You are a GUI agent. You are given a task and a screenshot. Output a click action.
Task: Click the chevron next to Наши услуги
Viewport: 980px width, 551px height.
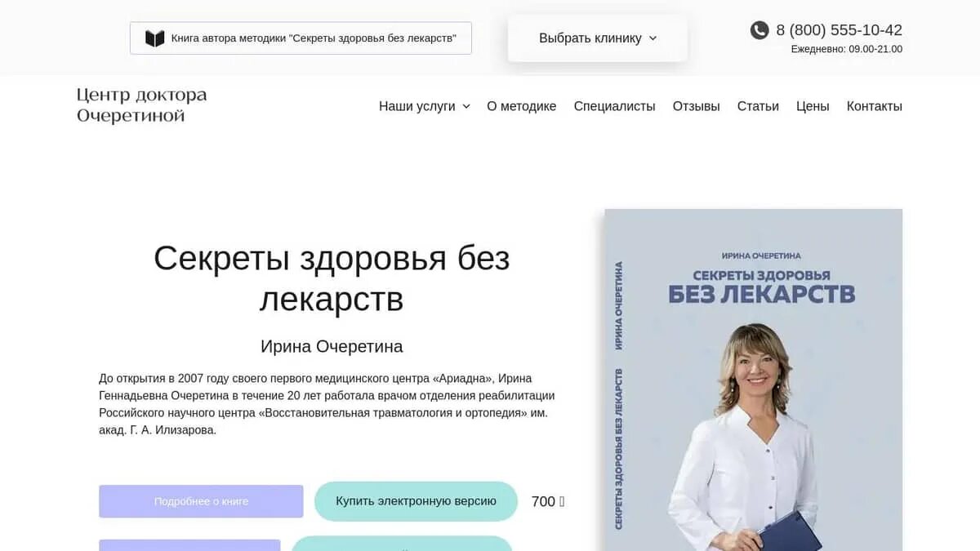[x=466, y=106]
